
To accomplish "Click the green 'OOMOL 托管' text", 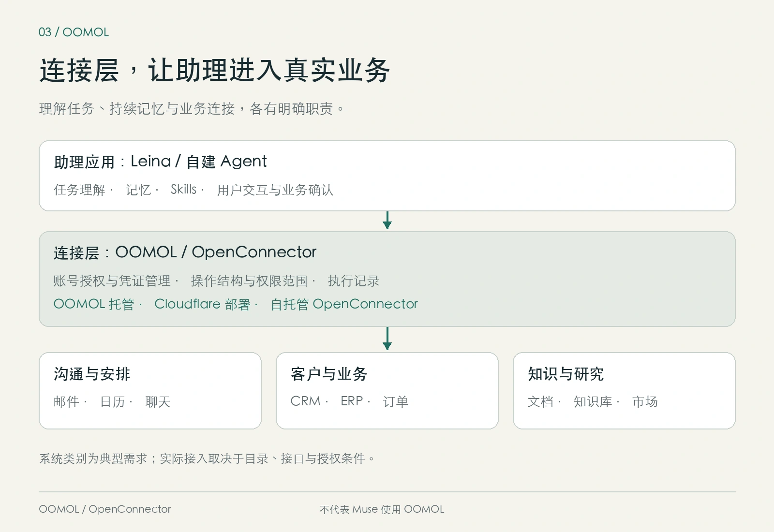I will [x=94, y=304].
